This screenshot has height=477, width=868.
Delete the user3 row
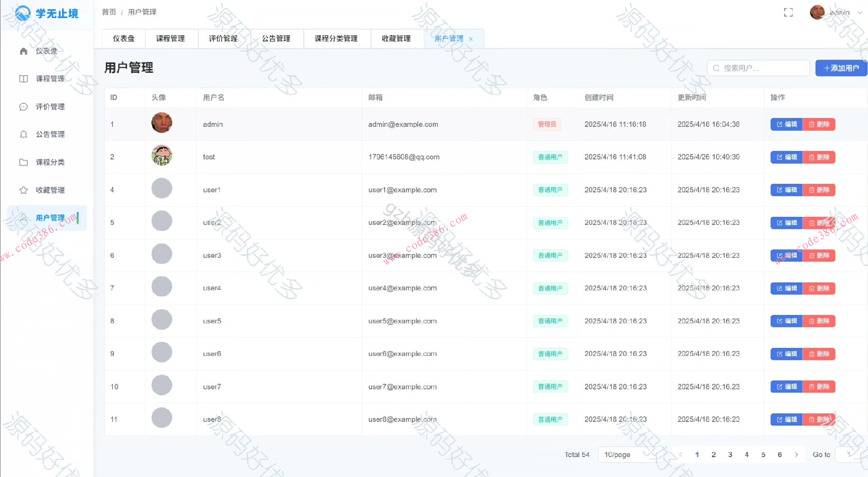pos(819,255)
